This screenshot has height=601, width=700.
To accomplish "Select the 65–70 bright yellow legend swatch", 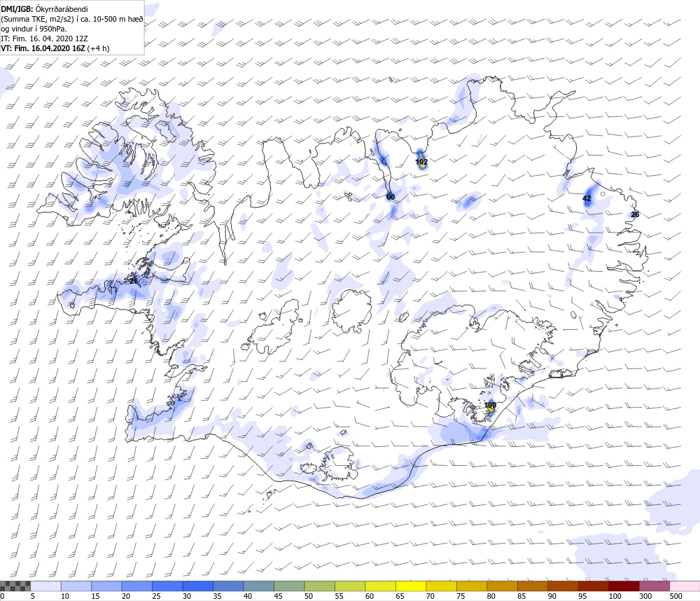I will tap(411, 586).
